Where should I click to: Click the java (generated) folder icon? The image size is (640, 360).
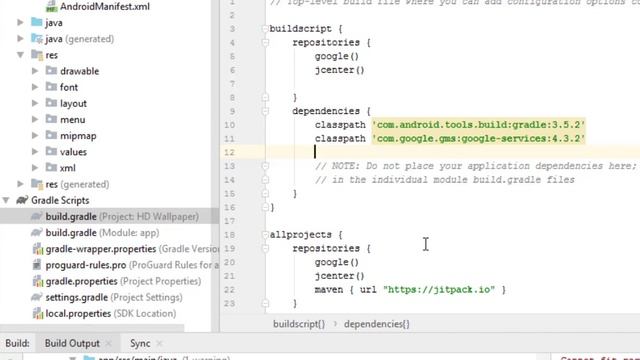[x=37, y=38]
